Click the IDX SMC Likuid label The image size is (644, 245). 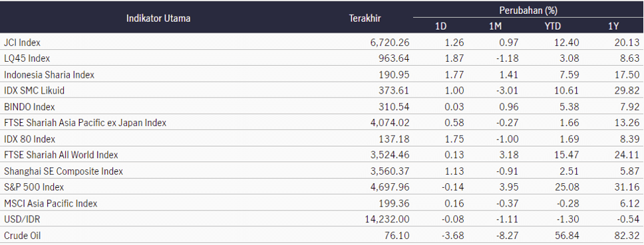[x=34, y=90]
